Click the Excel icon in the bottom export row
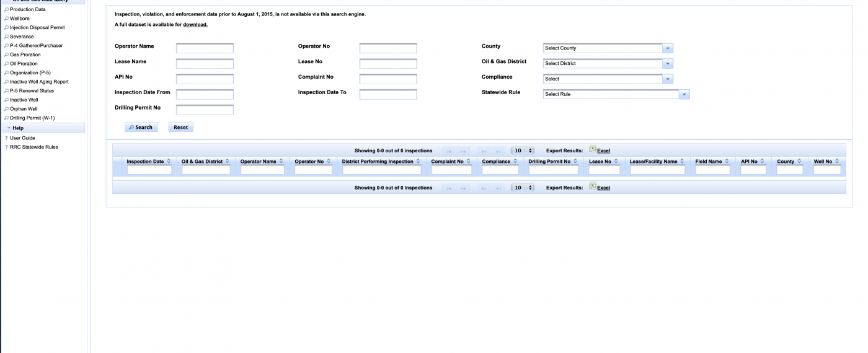The image size is (868, 353). (593, 187)
